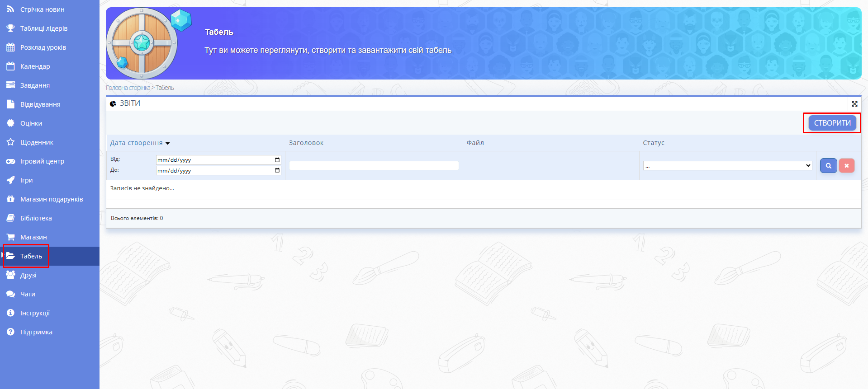Open calendar picker for the До date
The image size is (868, 389).
pyautogui.click(x=277, y=170)
